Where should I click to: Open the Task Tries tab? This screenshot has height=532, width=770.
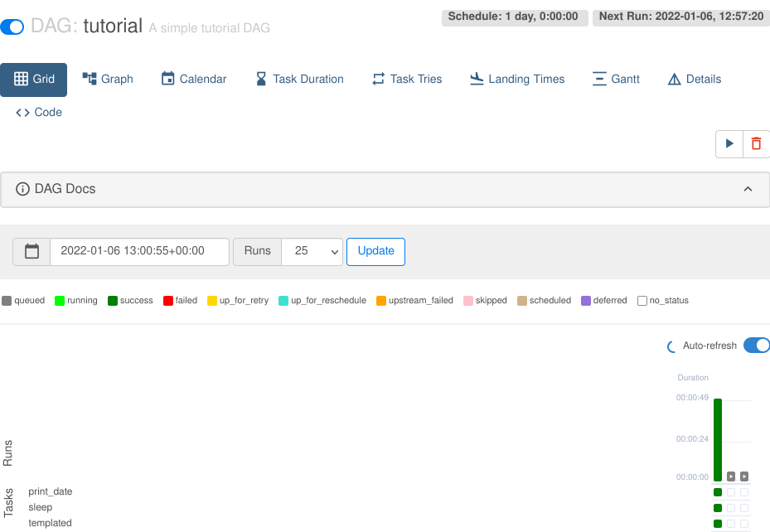pos(407,79)
